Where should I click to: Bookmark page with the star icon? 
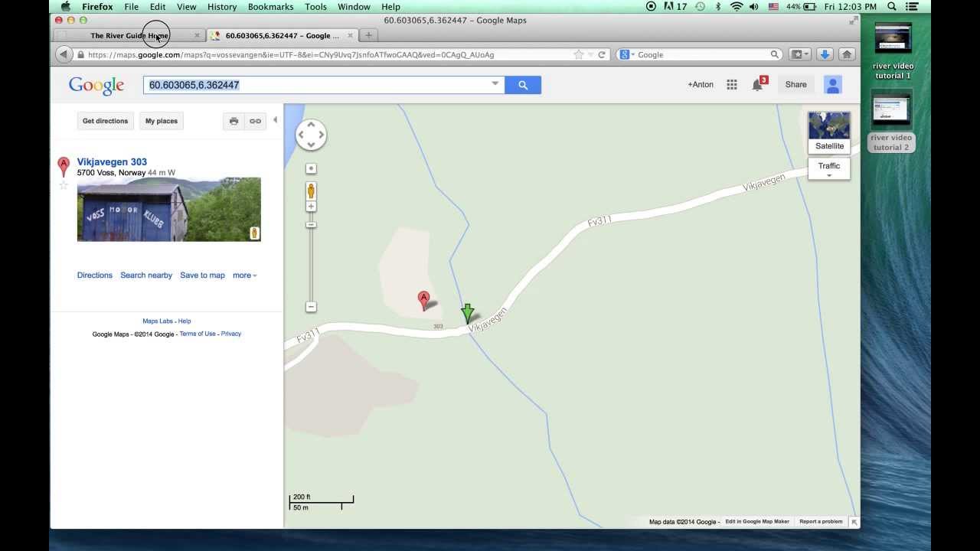579,54
